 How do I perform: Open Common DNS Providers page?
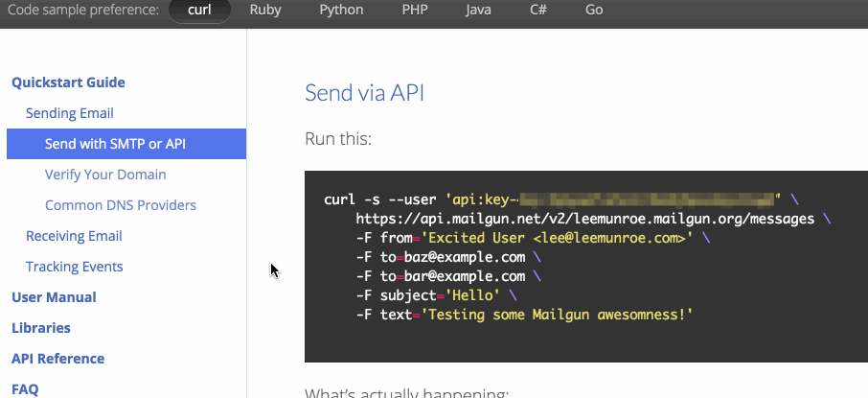coord(121,205)
